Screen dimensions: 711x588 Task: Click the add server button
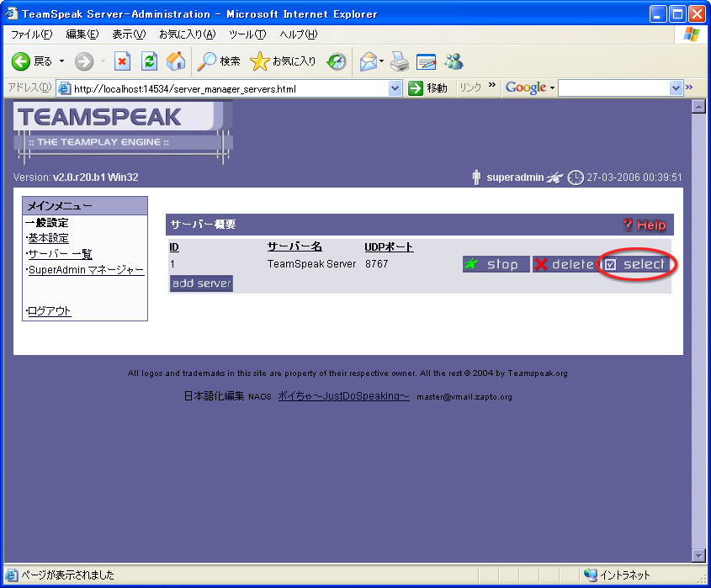[x=202, y=283]
